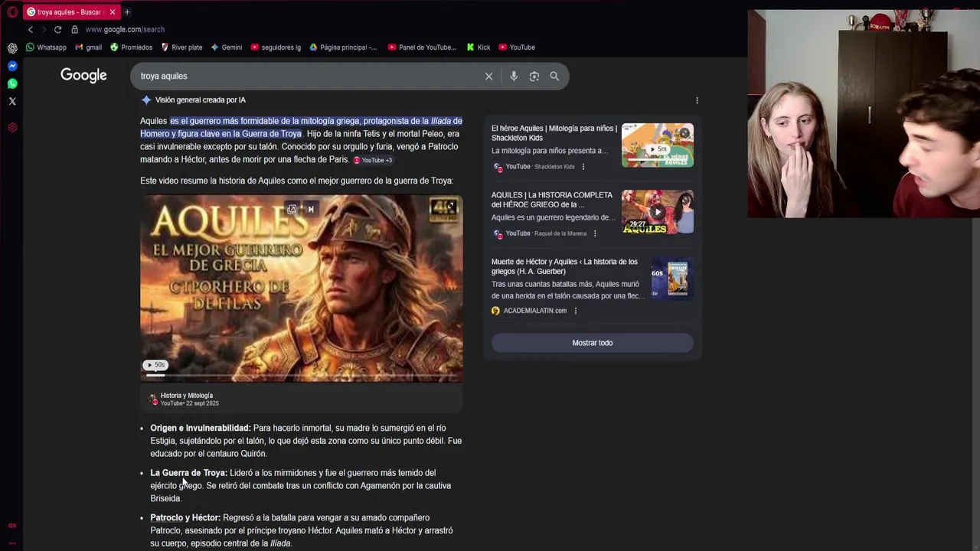Click the video progress bar
Viewport: 980px width, 551px height.
click(301, 375)
